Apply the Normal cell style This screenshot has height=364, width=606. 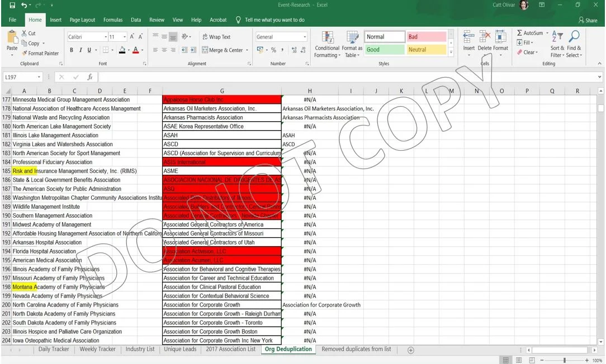(x=384, y=37)
